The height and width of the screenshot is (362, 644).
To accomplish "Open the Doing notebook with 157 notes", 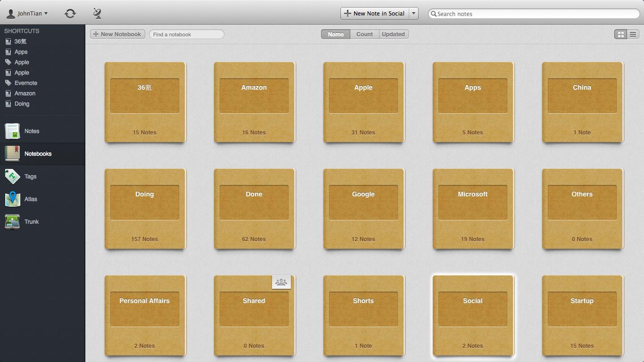I will (145, 208).
